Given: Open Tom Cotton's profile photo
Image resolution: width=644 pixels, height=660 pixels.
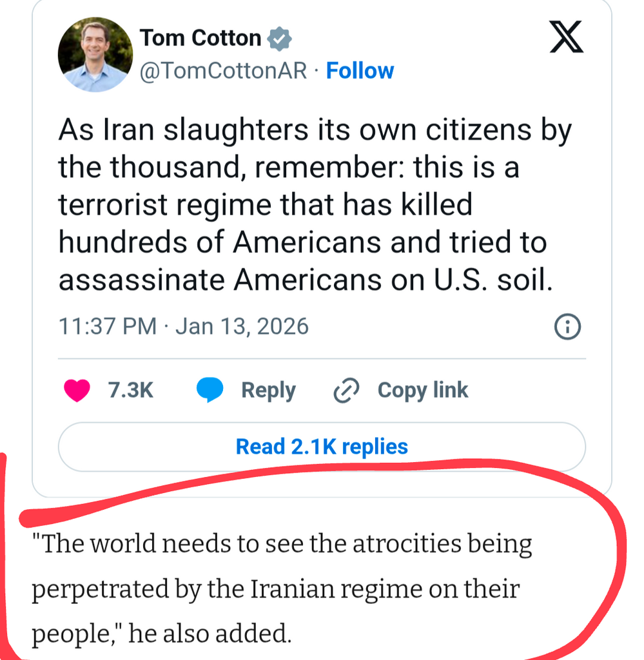Looking at the screenshot, I should (94, 56).
